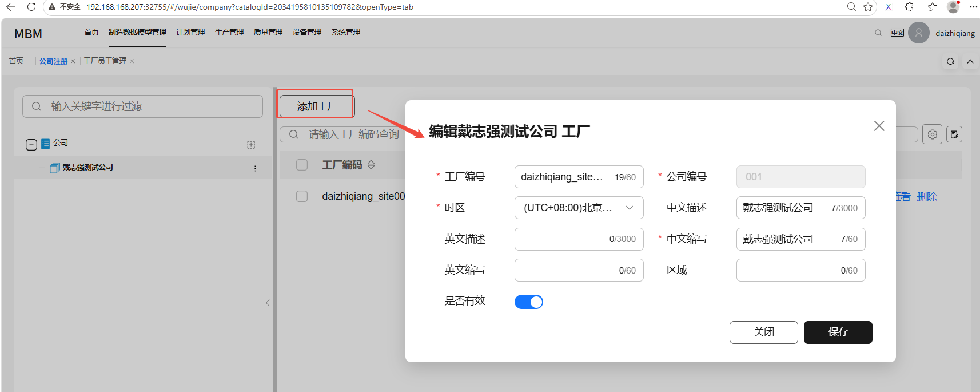Screen dimensions: 980x392
Task: Open browser extensions puzzle icon
Action: tap(909, 7)
